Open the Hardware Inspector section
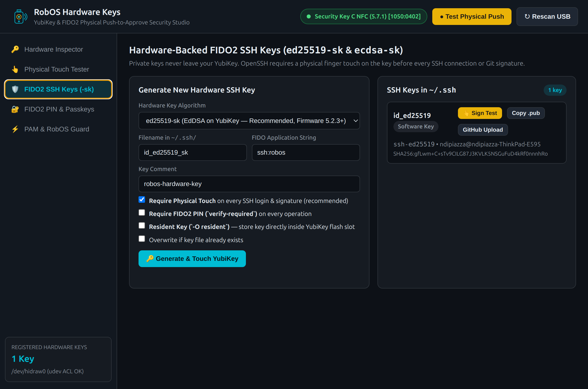 (58, 49)
